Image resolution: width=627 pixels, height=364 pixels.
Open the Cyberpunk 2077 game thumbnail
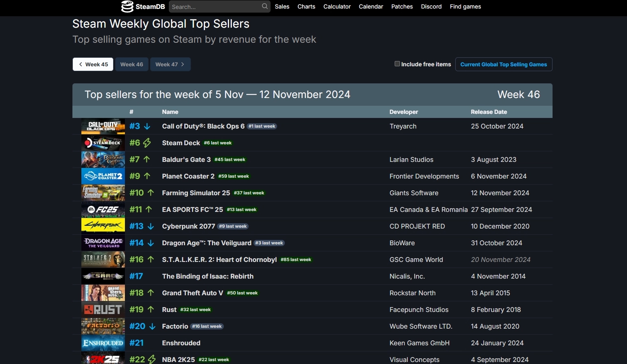pos(103,226)
